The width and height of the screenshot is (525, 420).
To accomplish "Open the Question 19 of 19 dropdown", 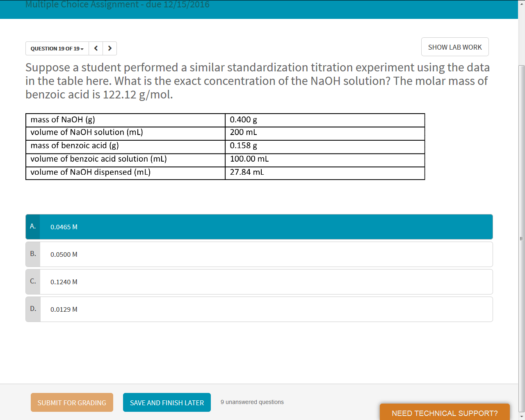I will coord(57,48).
